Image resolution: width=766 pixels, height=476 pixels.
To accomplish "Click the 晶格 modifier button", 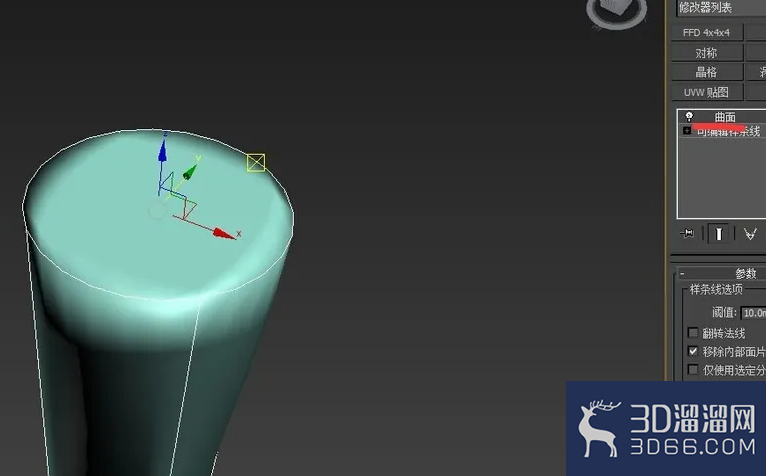I will point(707,72).
